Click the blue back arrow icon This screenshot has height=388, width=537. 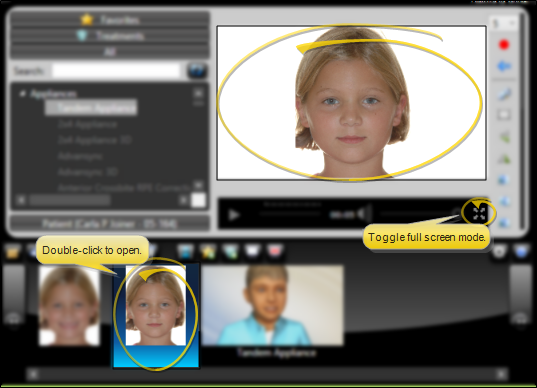tap(503, 66)
